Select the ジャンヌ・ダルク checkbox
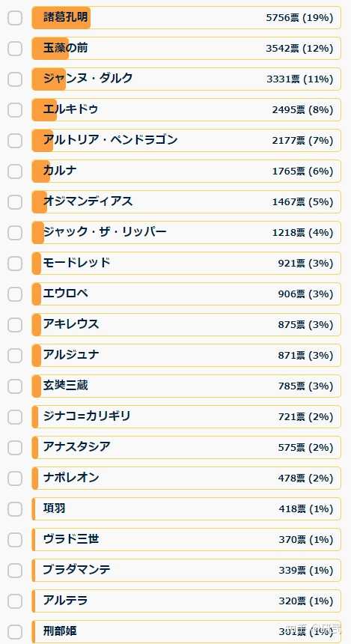351x644 pixels. pyautogui.click(x=15, y=79)
